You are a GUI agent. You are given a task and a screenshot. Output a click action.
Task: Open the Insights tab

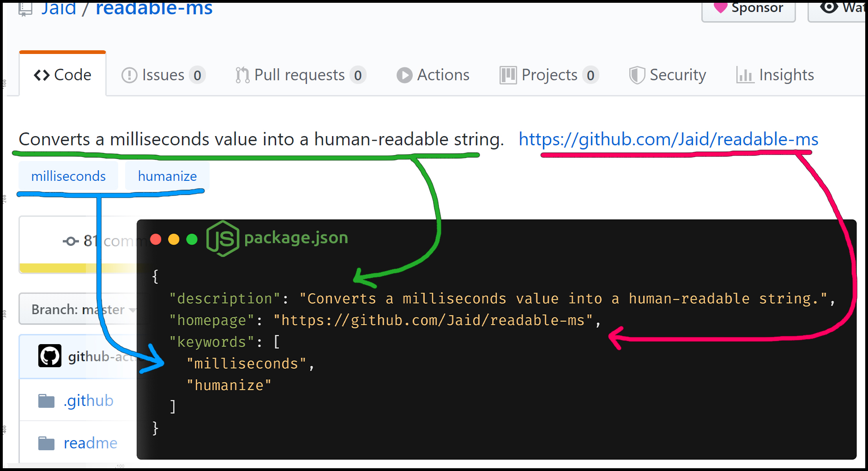pyautogui.click(x=775, y=75)
